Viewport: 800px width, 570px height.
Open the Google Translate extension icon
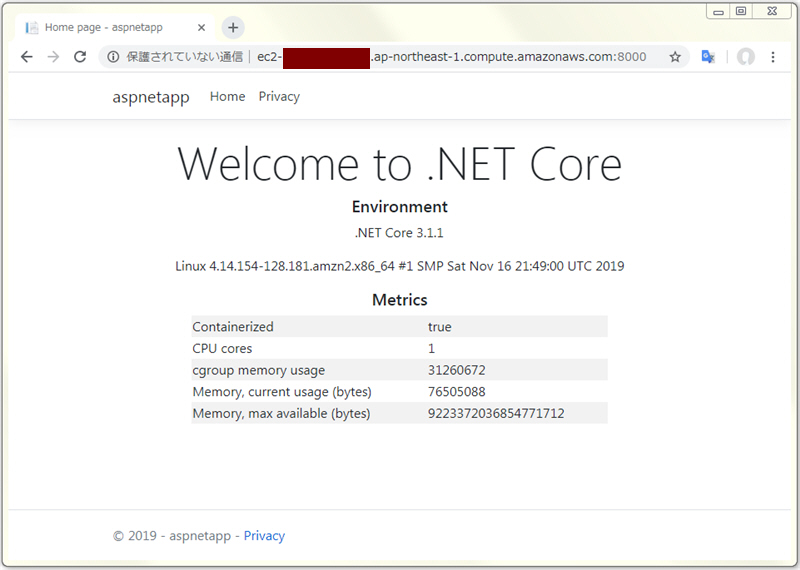point(708,57)
